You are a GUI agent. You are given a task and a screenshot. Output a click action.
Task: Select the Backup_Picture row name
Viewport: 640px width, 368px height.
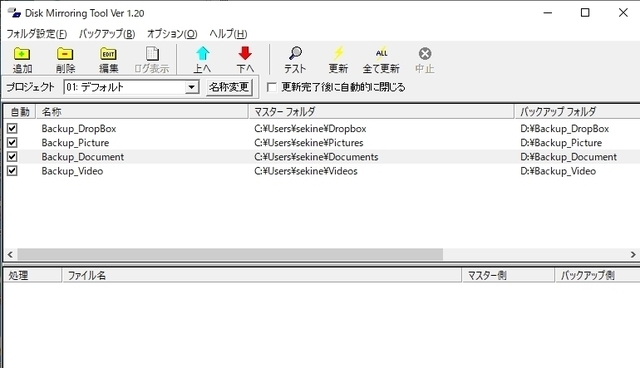(x=75, y=143)
